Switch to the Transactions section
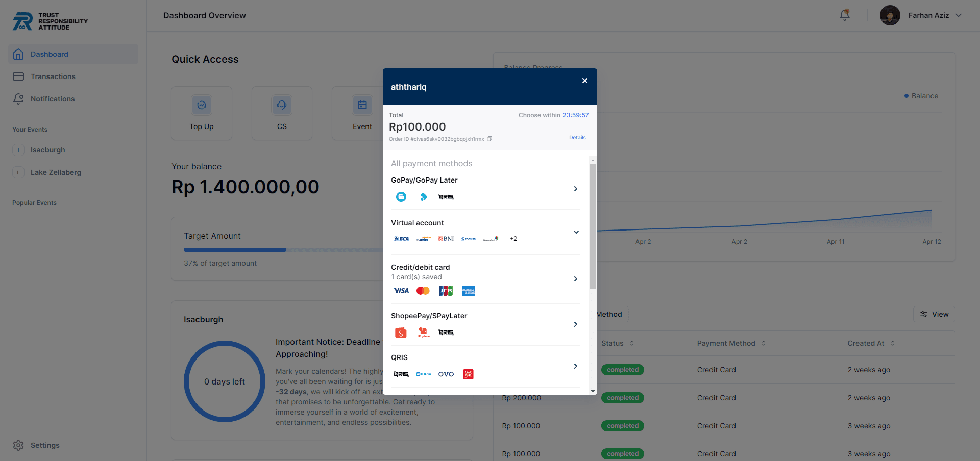This screenshot has width=980, height=461. [x=53, y=76]
